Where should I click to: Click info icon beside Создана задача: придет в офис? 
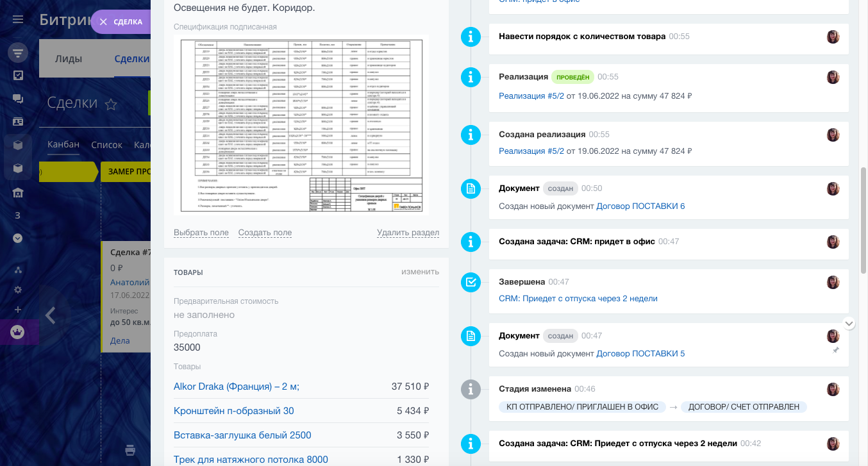(x=471, y=242)
